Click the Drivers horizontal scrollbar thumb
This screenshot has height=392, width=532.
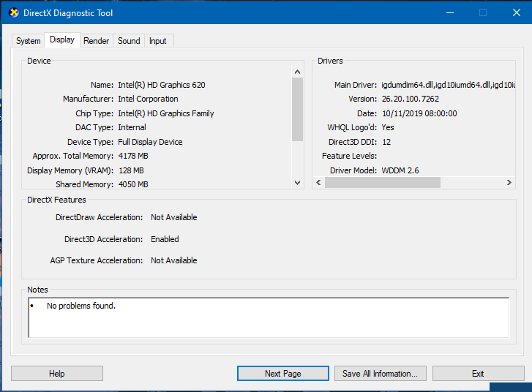(x=383, y=182)
